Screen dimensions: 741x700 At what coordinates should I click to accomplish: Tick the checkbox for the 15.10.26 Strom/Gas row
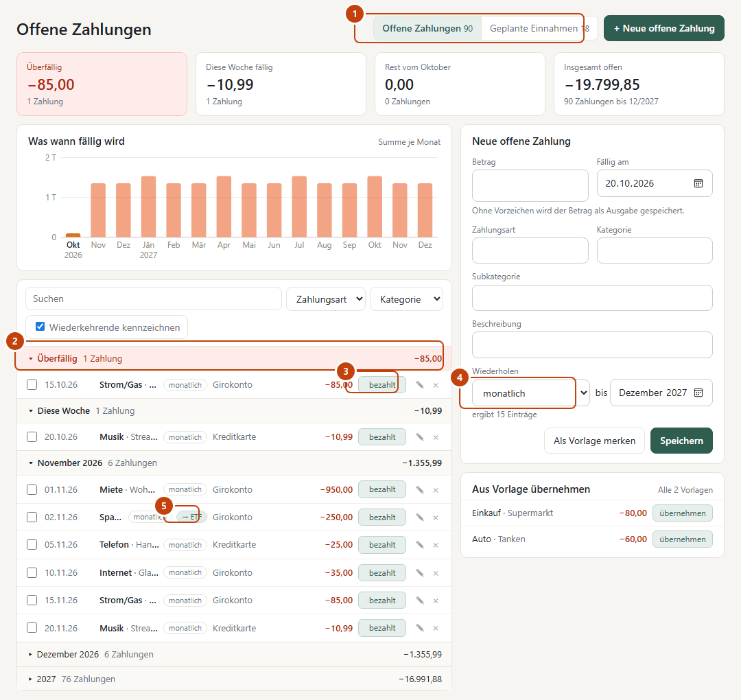(32, 385)
